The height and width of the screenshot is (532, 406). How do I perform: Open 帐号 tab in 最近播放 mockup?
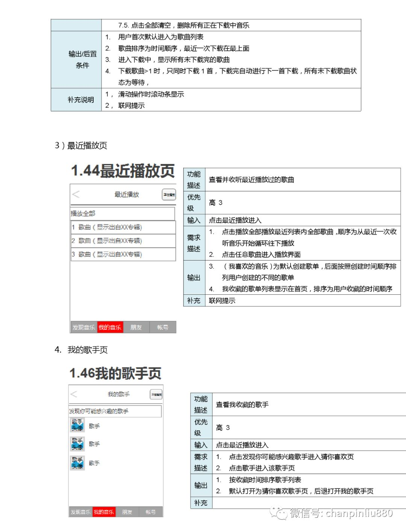pyautogui.click(x=163, y=327)
